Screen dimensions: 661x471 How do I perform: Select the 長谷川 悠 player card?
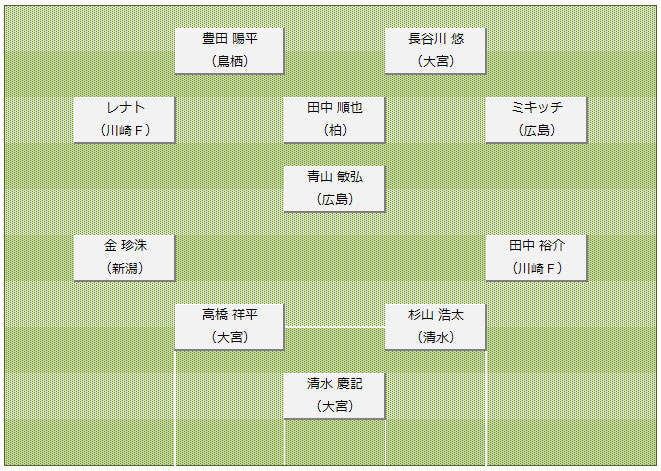(x=435, y=49)
